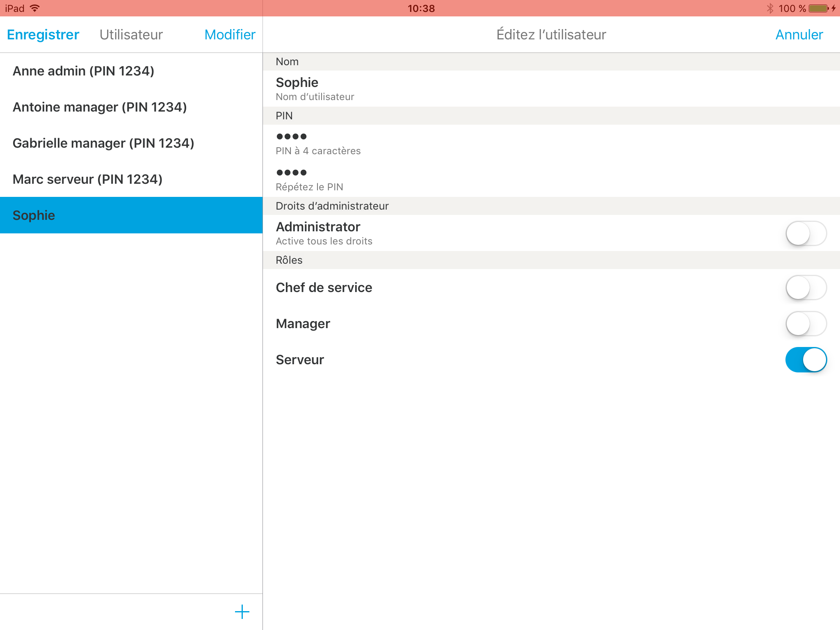Tap the Répétez le PIN field
The width and height of the screenshot is (840, 630).
(x=551, y=179)
